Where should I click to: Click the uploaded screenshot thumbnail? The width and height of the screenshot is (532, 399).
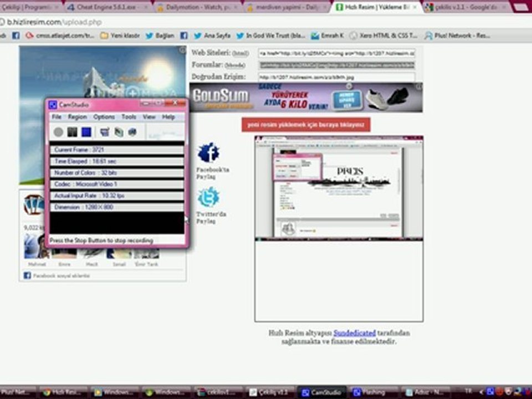pyautogui.click(x=339, y=188)
